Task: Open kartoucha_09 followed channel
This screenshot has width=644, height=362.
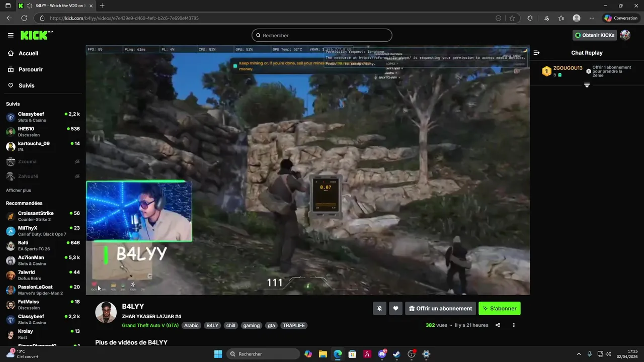Action: (43, 146)
